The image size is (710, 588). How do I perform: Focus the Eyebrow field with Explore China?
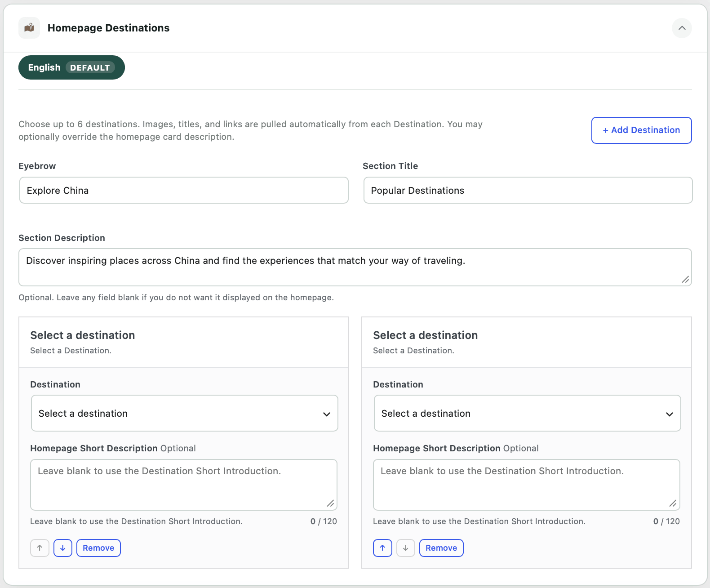tap(184, 190)
